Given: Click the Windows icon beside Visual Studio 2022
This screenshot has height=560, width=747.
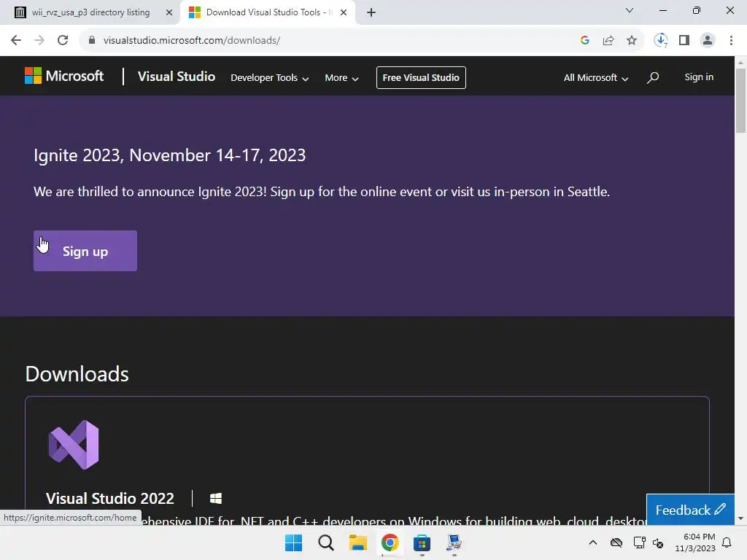Looking at the screenshot, I should click(216, 499).
